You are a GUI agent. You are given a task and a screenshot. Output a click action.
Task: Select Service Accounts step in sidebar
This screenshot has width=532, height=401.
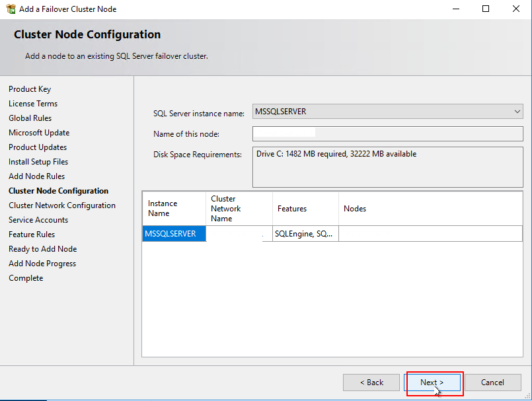(38, 220)
